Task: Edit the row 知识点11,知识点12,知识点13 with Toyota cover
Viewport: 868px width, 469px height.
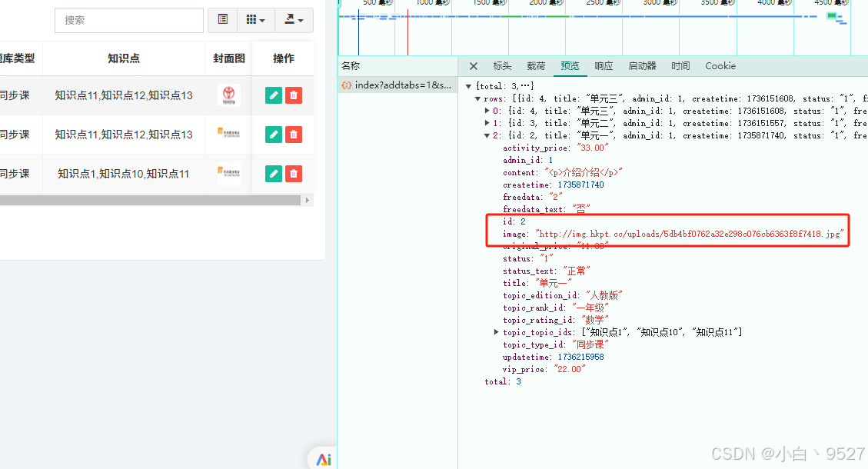Action: point(274,95)
